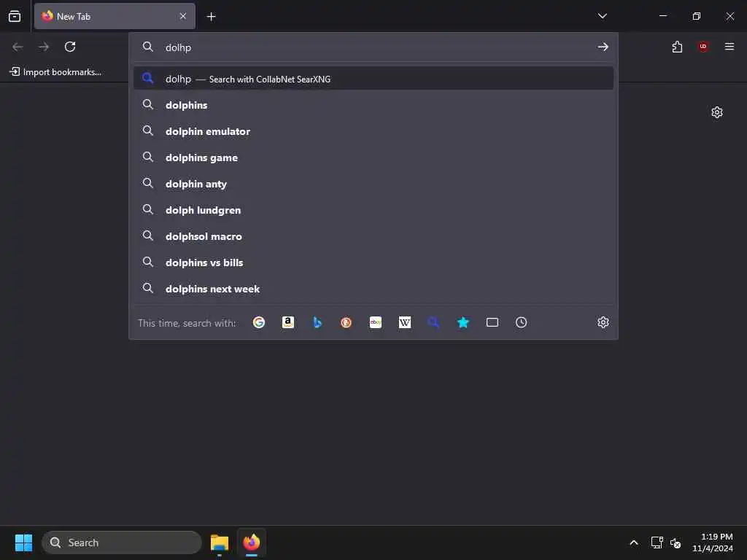Open File Explorer from taskbar
Image resolution: width=747 pixels, height=560 pixels.
pos(220,542)
